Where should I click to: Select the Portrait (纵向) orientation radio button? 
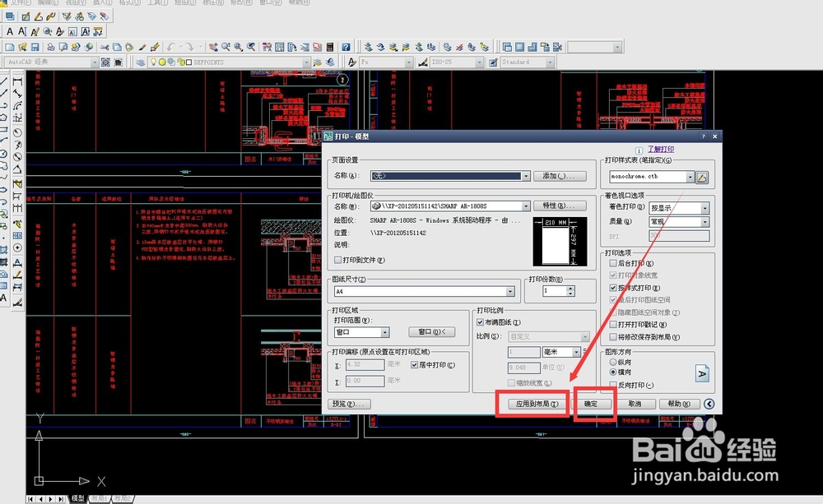612,362
